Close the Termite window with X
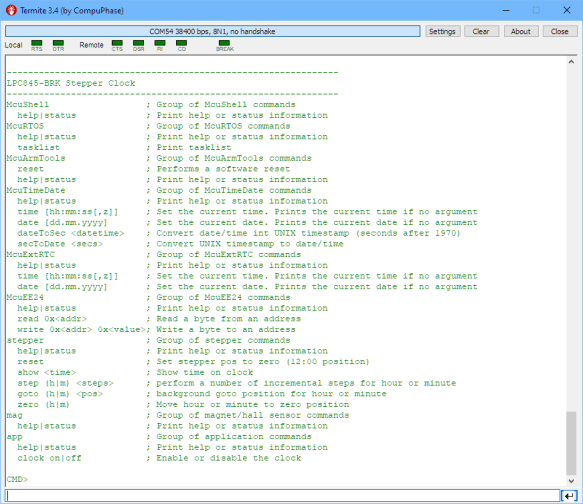This screenshot has height=504, width=583. tap(567, 10)
